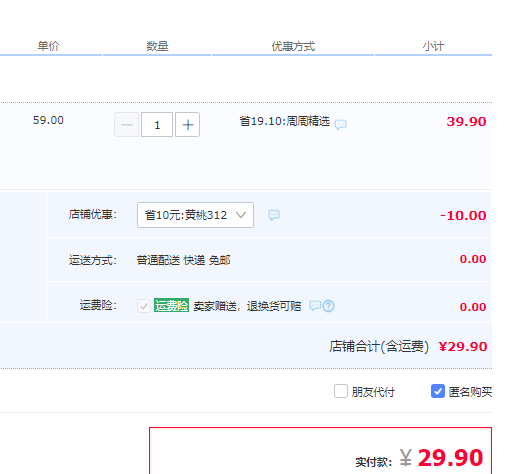Decrease quantity with the minus button
The width and height of the screenshot is (524, 474).
coord(126,125)
